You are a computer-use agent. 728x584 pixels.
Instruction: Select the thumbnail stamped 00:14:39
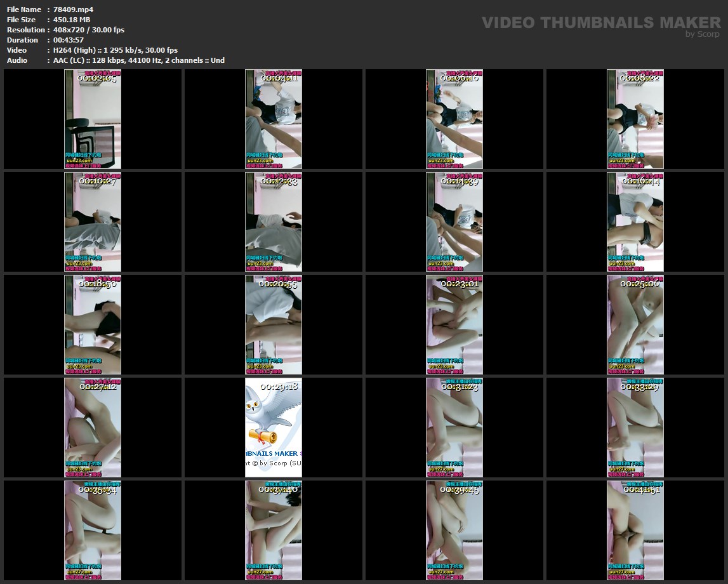(454, 222)
